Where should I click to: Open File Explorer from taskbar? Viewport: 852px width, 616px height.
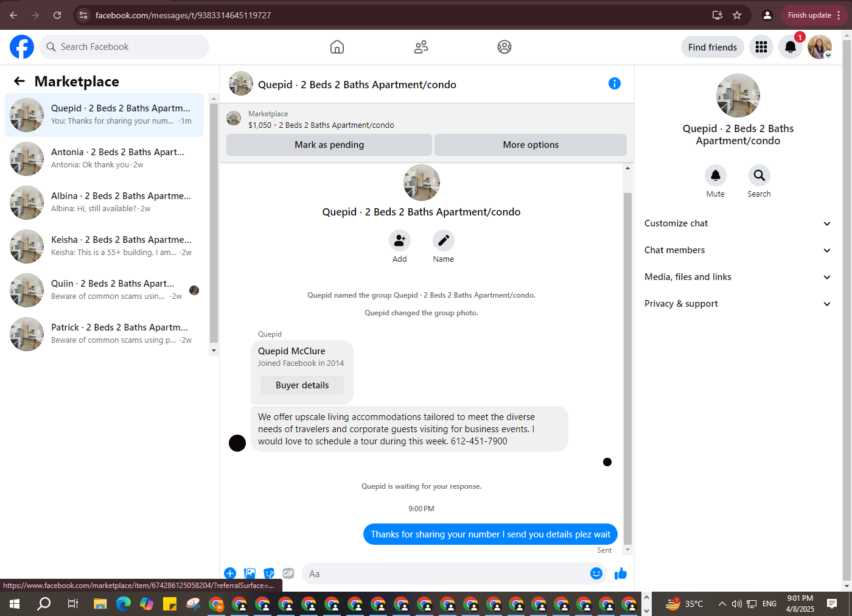point(100,604)
